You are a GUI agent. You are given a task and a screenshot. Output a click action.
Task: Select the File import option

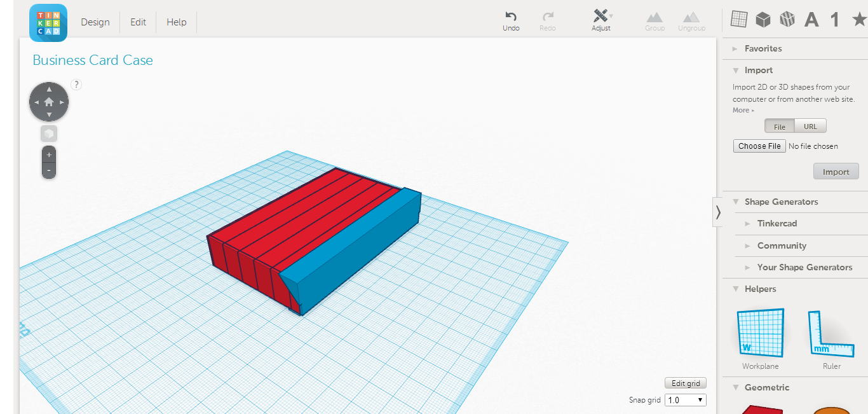coord(780,127)
